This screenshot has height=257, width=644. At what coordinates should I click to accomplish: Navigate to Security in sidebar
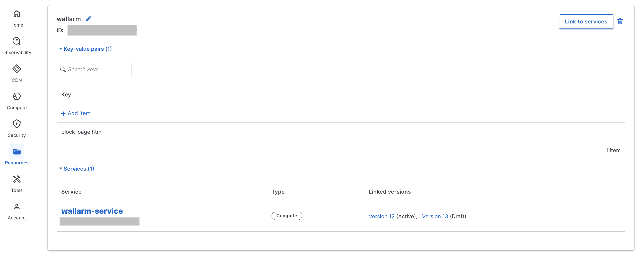(17, 128)
